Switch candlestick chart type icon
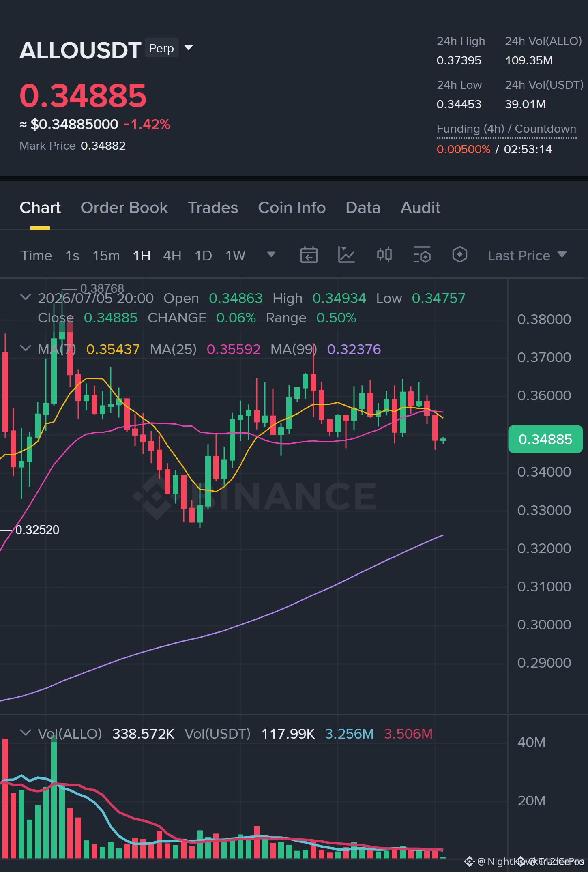Screen dimensions: 588x872 click(384, 255)
